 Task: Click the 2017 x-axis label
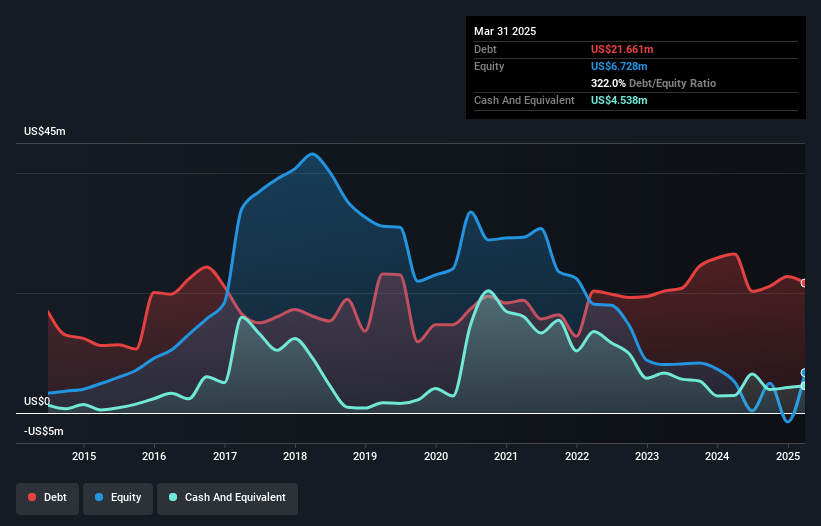coord(225,456)
